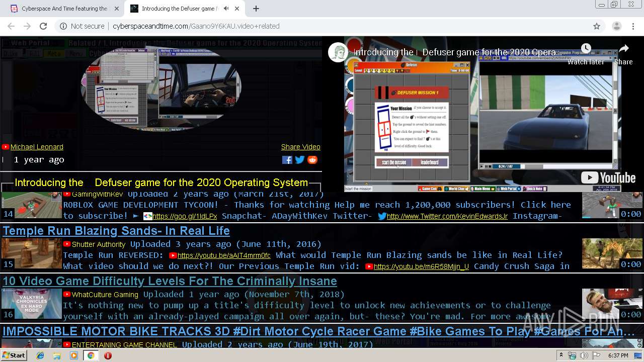
Task: Click the video heading 'Introducing the Defuser game'
Action: 161,183
